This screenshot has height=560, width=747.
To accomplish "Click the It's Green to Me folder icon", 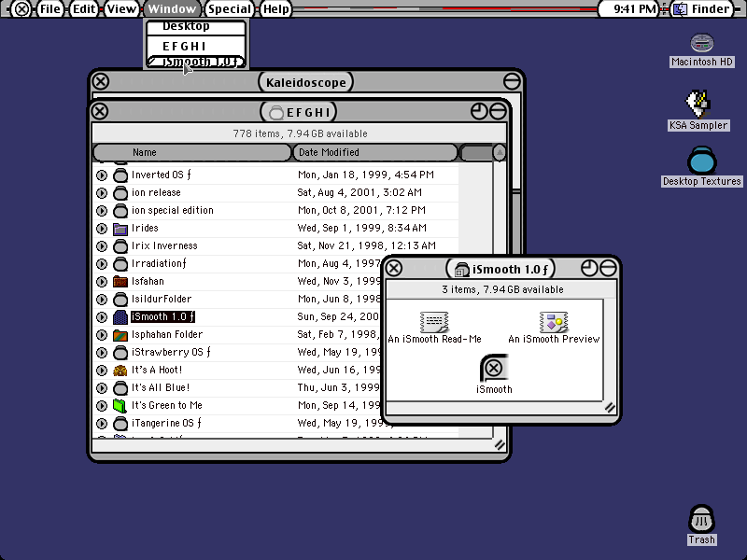I will point(120,406).
